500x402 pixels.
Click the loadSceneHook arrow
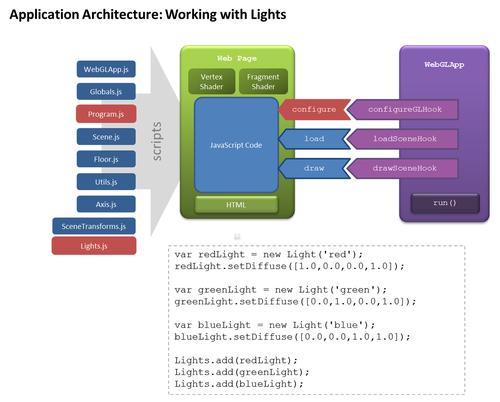(x=403, y=139)
